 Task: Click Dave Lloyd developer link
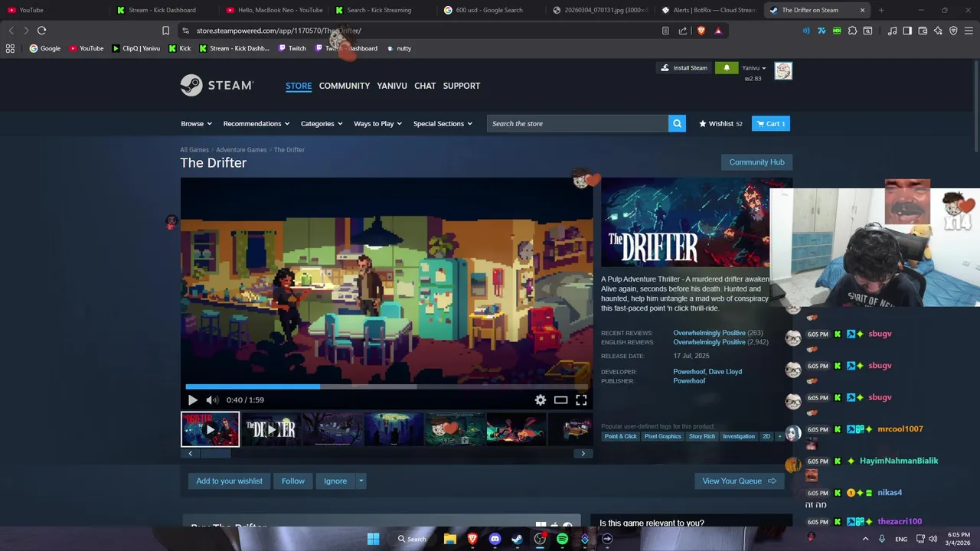[x=725, y=372]
